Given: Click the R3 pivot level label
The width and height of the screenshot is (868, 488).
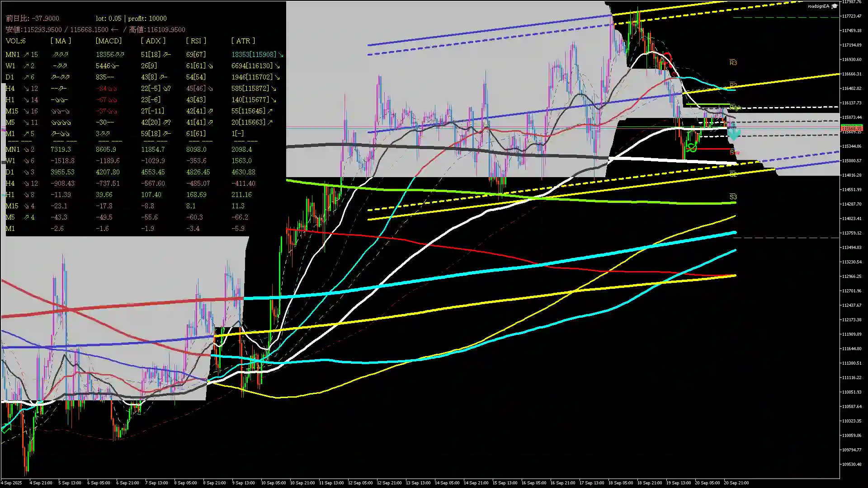Looking at the screenshot, I should click(x=733, y=63).
